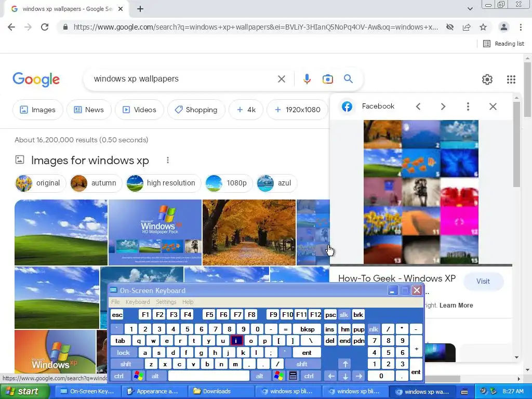The height and width of the screenshot is (399, 532).
Task: Click the Windows XP start button
Action: (24, 391)
